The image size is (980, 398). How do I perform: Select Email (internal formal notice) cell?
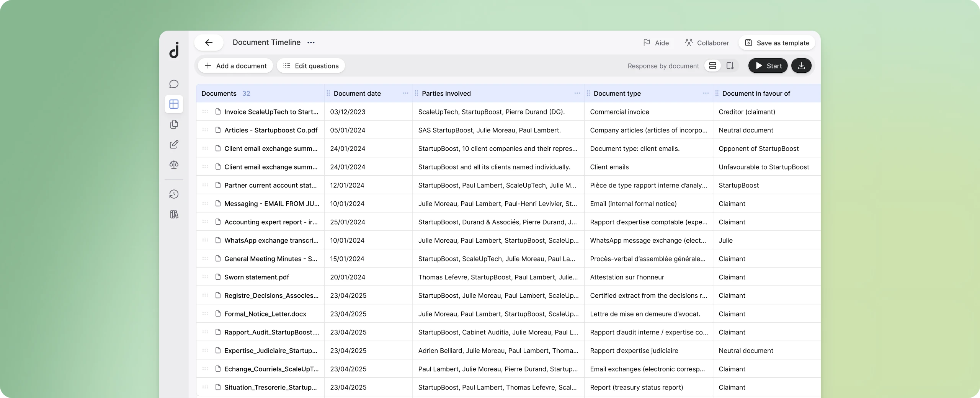[x=648, y=204]
